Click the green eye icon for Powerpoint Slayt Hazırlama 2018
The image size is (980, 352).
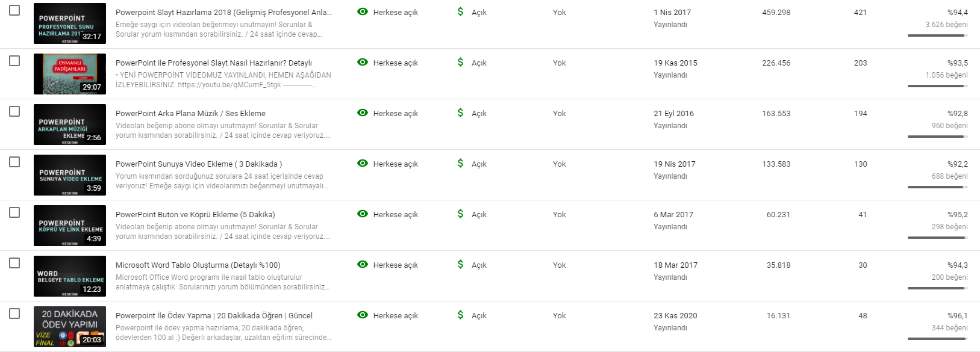tap(363, 11)
